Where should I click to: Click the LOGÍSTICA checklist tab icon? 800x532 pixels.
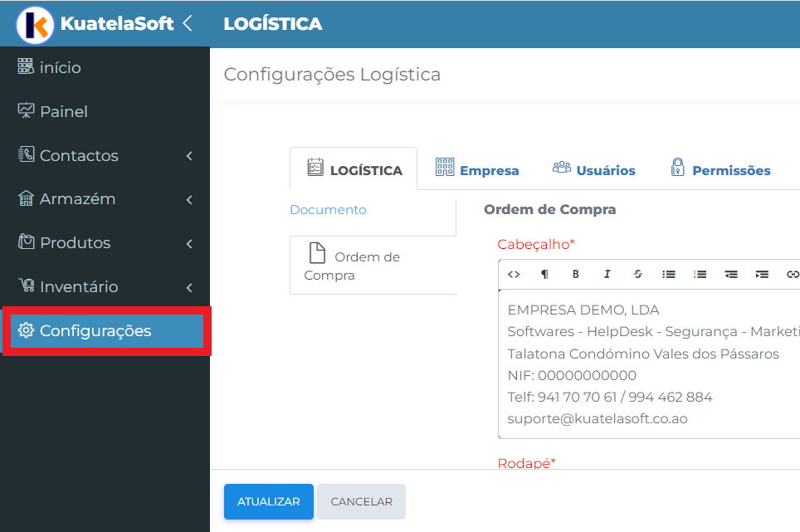(x=315, y=167)
